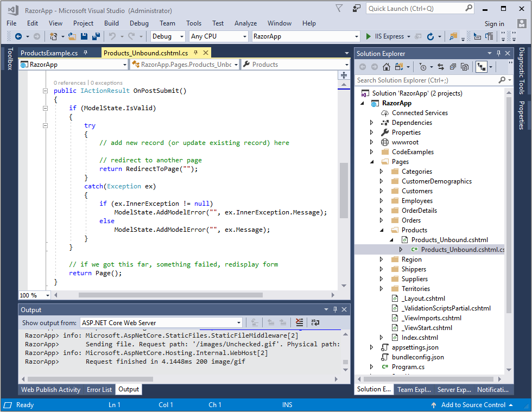Click Add to Source Control in status bar
Viewport: 532px width, 412px height.
point(473,405)
